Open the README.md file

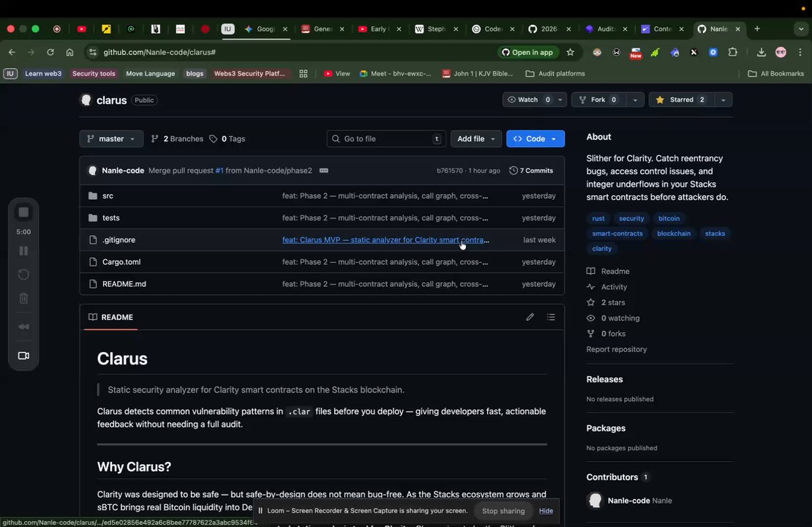[x=124, y=285]
